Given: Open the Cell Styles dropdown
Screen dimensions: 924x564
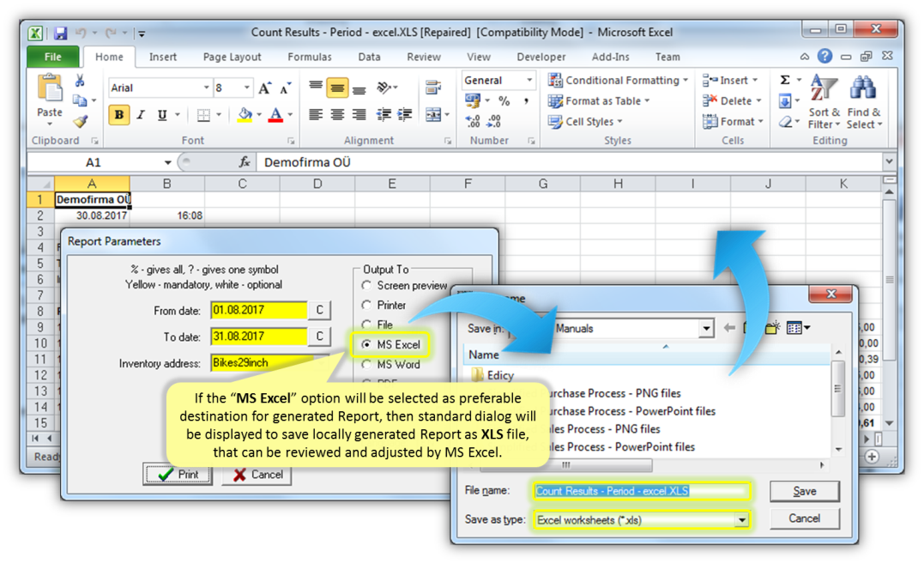Looking at the screenshot, I should point(585,121).
